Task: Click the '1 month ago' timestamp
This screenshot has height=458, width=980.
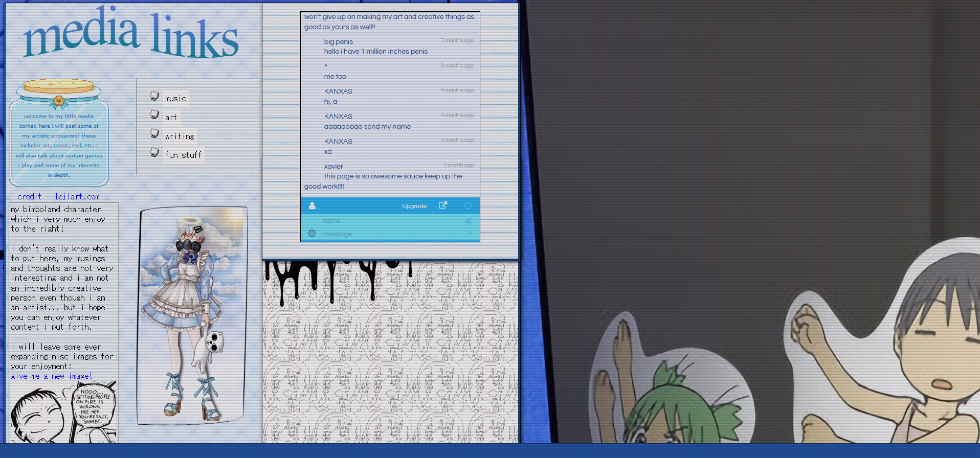Action: point(459,166)
